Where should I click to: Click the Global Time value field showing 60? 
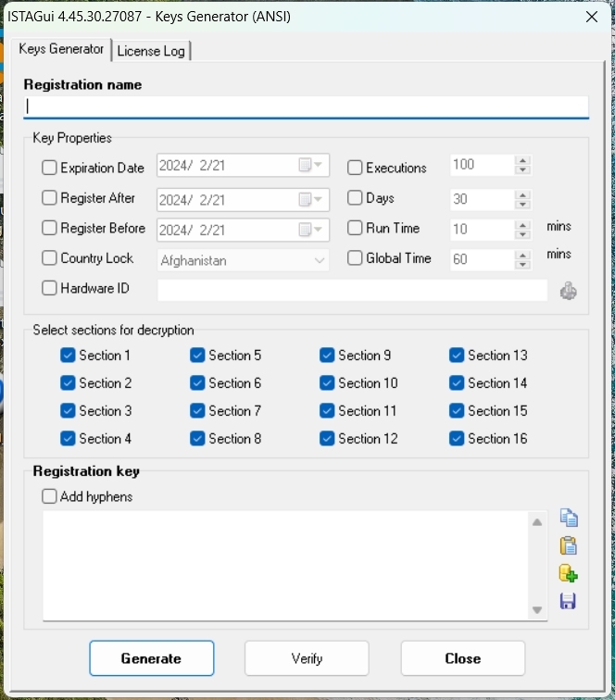483,259
